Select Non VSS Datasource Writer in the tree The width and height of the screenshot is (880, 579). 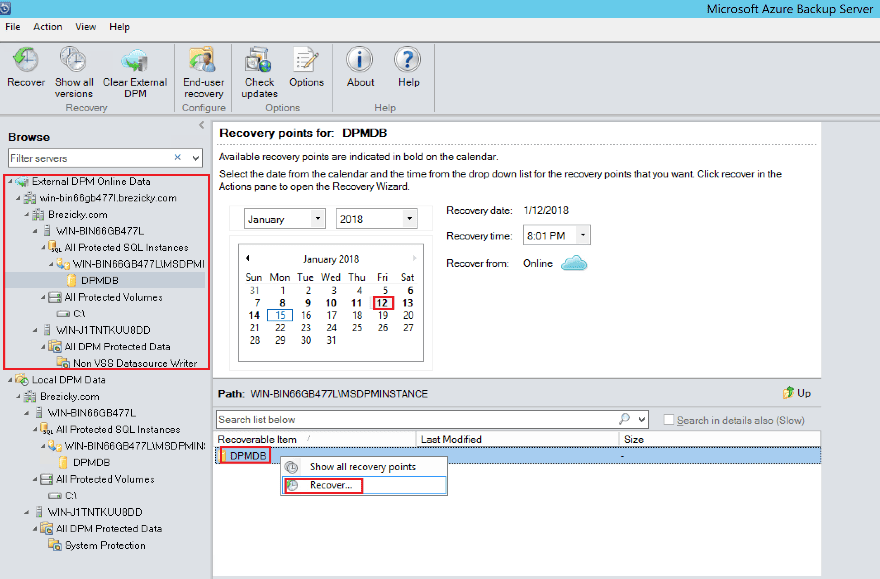[x=135, y=364]
